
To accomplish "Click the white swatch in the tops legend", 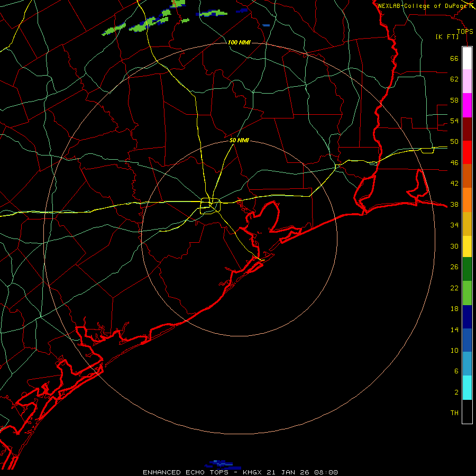I will coord(467,58).
